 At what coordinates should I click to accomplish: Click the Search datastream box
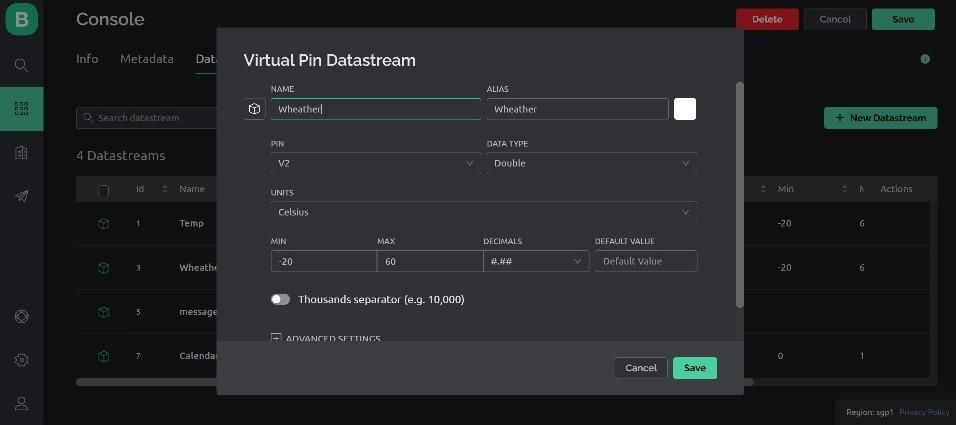pos(146,118)
